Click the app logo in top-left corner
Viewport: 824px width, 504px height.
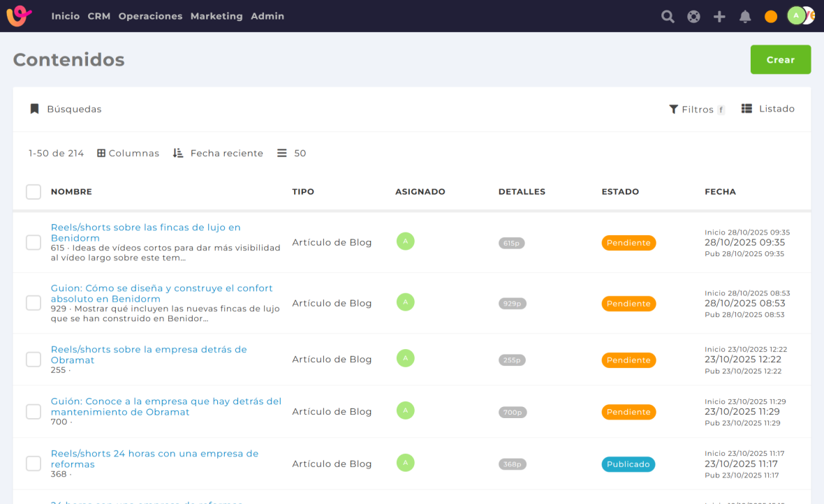(19, 15)
